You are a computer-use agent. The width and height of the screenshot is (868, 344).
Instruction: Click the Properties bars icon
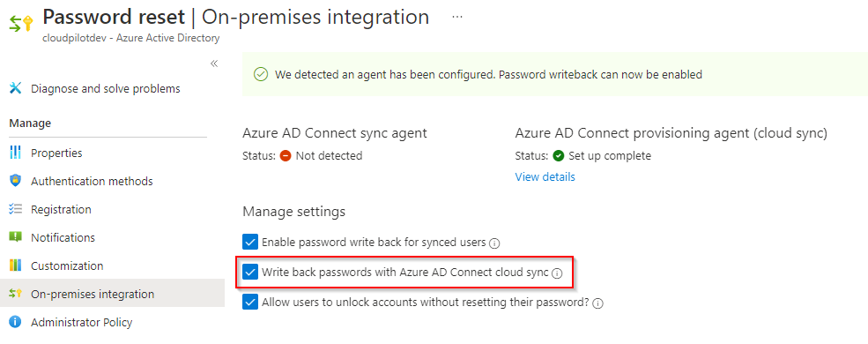coord(16,153)
